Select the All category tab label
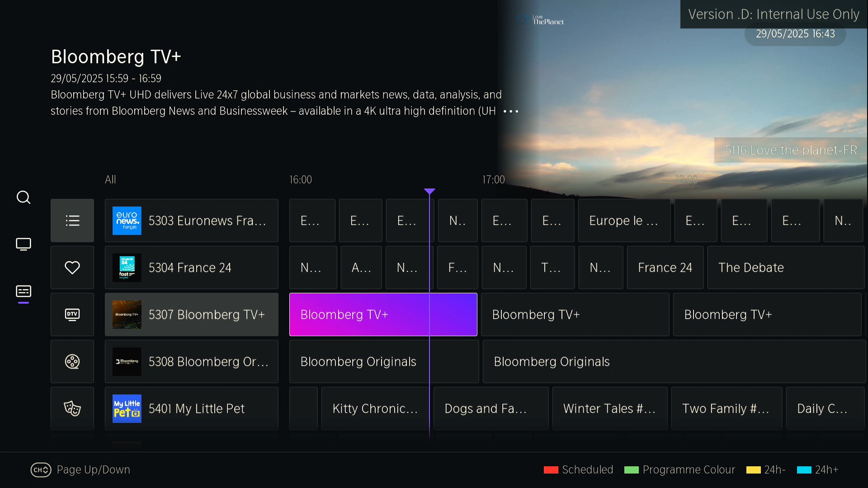This screenshot has height=488, width=868. point(110,180)
